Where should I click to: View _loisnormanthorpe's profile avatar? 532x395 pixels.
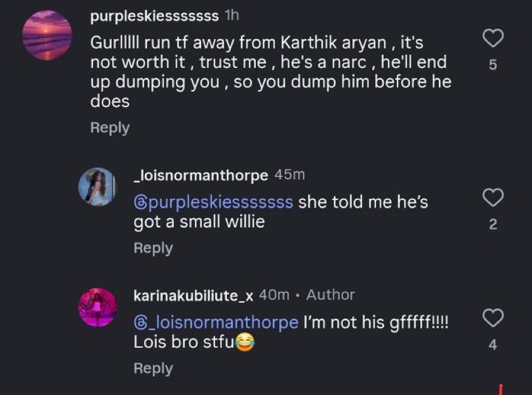[97, 187]
